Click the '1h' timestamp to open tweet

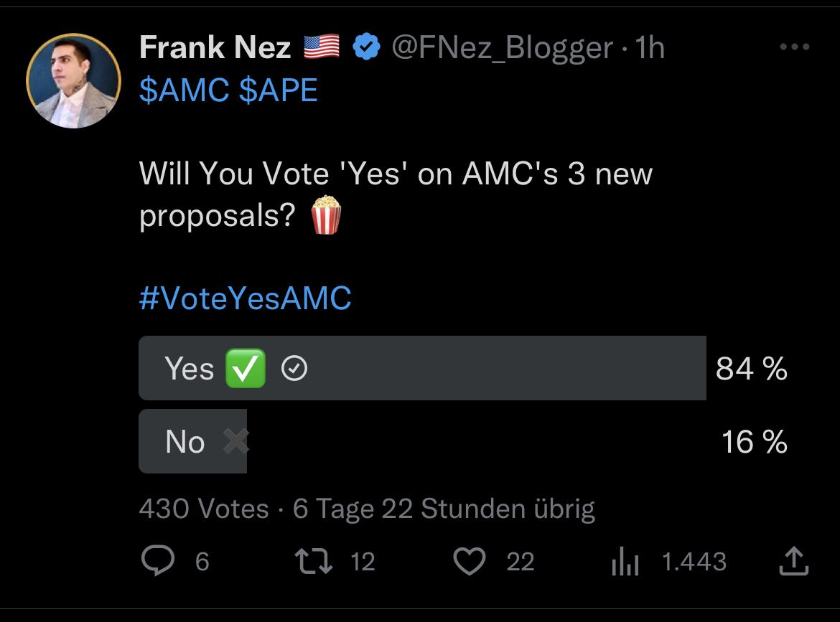pos(648,47)
